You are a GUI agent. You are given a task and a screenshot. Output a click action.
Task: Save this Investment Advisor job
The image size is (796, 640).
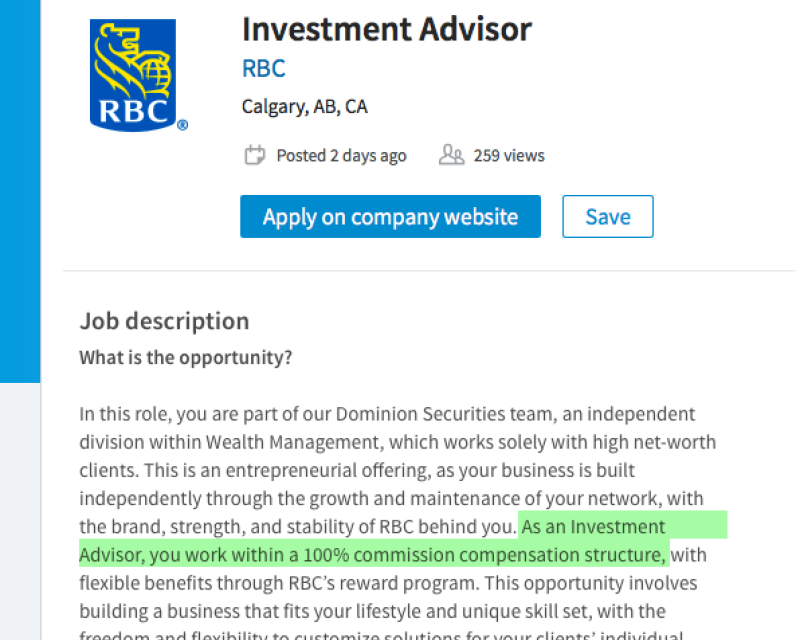click(608, 217)
